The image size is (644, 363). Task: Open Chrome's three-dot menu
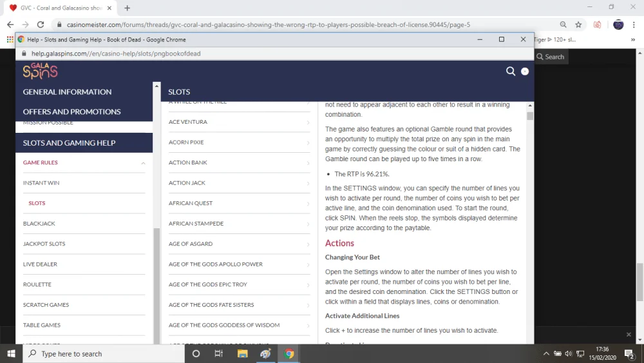coord(634,25)
